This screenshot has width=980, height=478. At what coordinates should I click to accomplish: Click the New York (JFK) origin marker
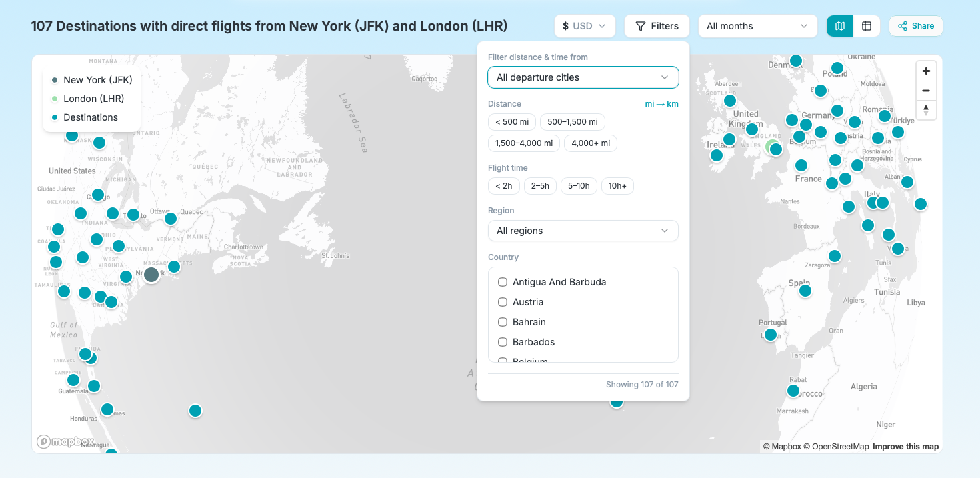click(x=151, y=274)
